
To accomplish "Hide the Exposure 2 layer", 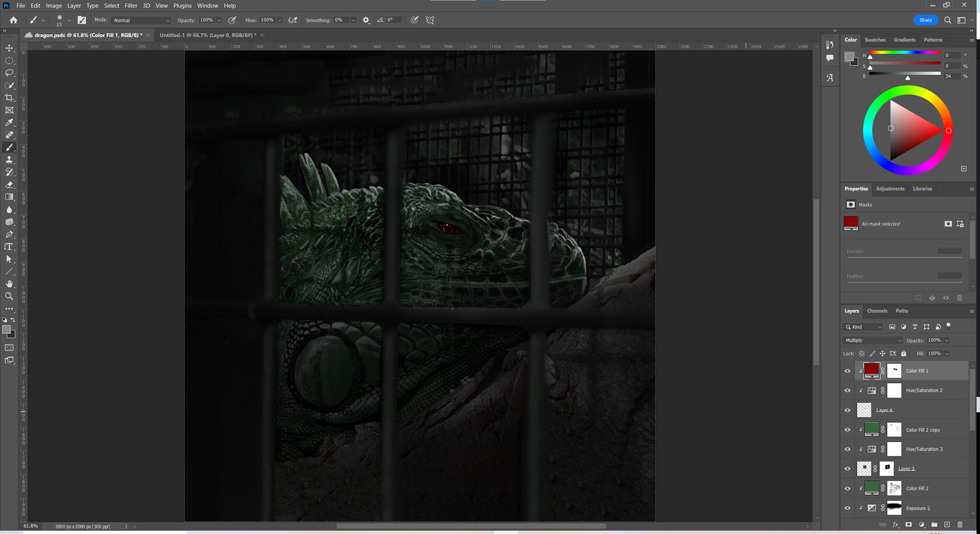I will (x=848, y=508).
